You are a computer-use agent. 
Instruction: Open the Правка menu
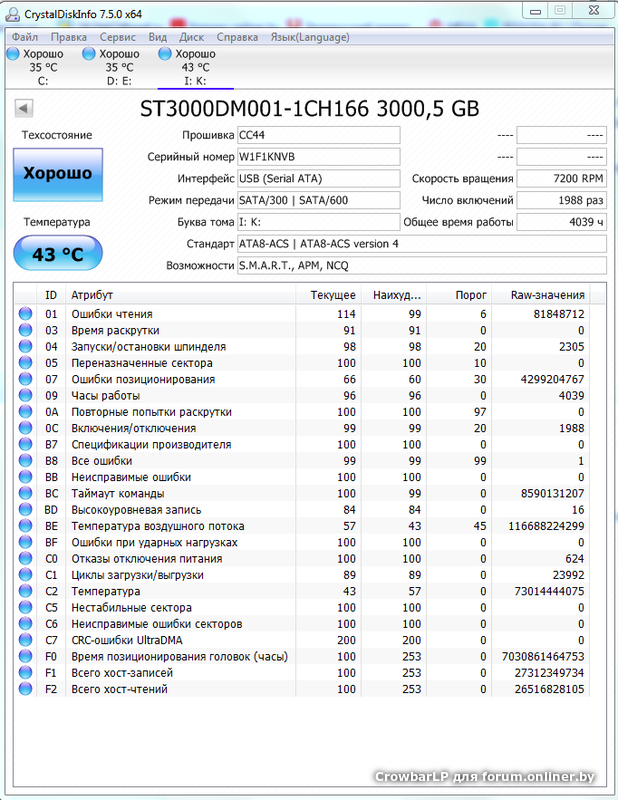tap(68, 37)
